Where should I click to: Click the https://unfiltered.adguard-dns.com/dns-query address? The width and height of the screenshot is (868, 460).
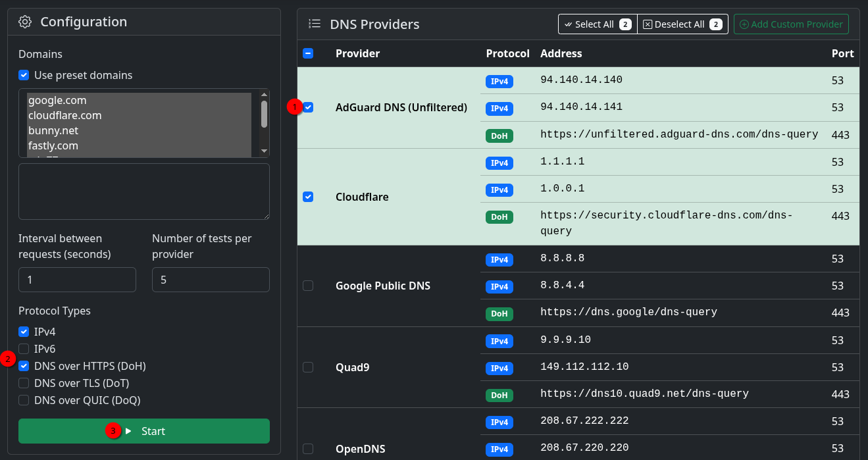coord(679,134)
